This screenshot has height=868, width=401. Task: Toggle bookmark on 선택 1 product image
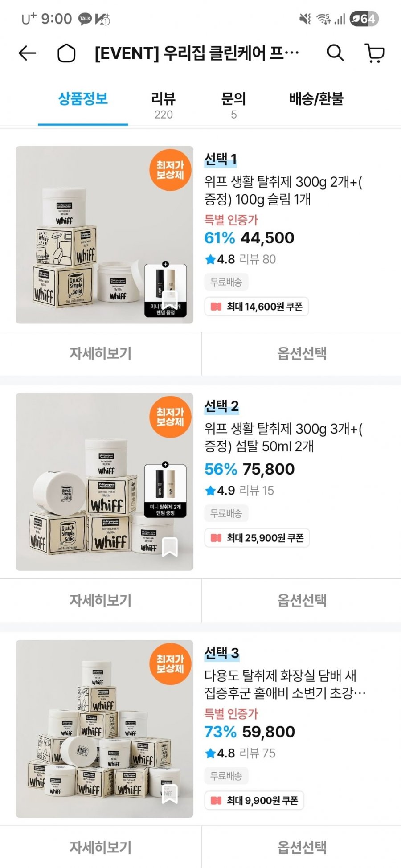point(169,299)
